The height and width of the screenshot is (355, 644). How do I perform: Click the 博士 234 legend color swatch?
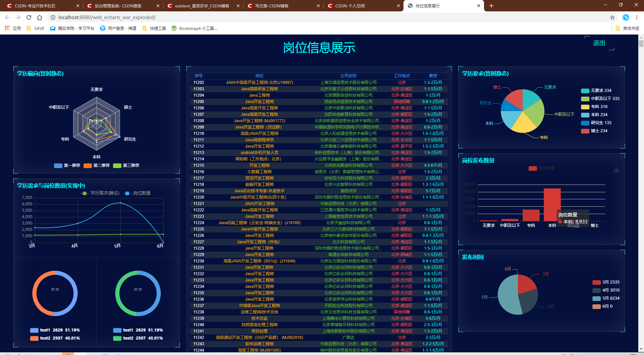pyautogui.click(x=585, y=131)
